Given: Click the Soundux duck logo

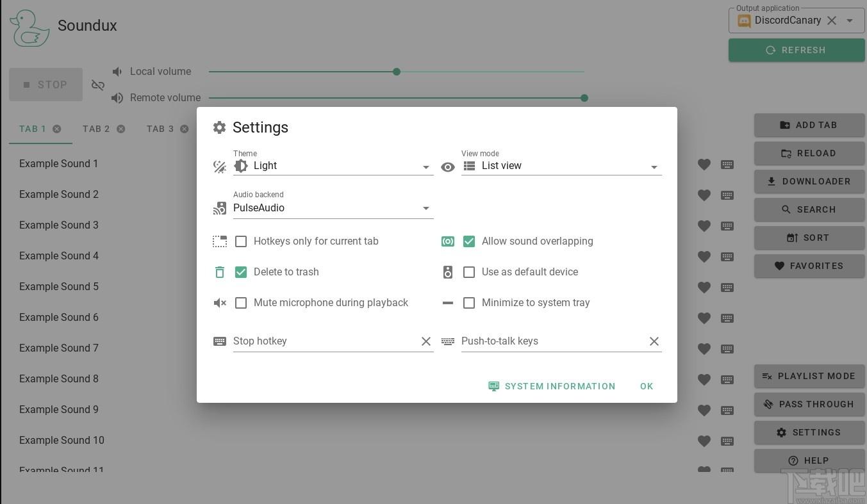Looking at the screenshot, I should point(29,28).
